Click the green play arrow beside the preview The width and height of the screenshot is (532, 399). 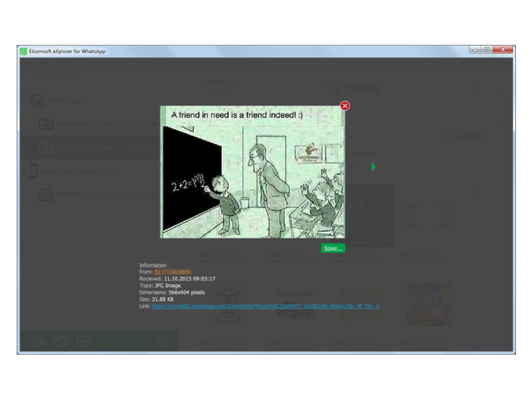tap(373, 166)
